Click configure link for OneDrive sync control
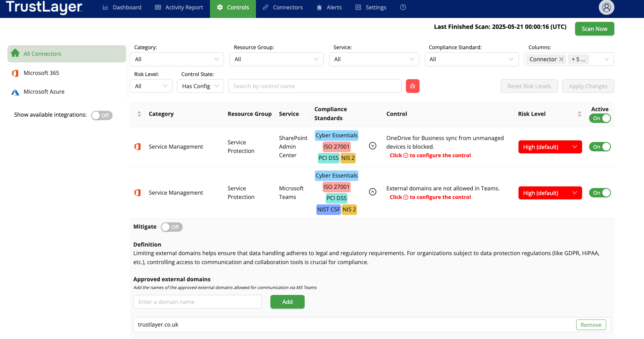The image size is (644, 339). tap(430, 155)
